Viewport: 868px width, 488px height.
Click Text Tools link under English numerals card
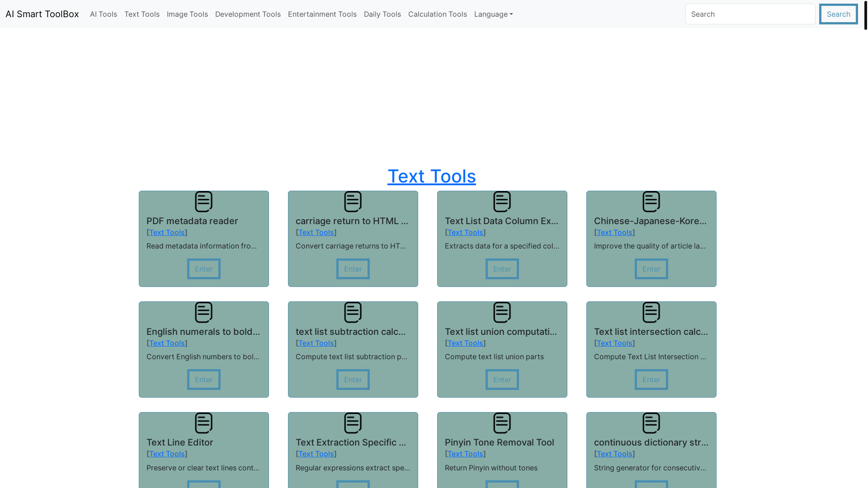point(167,343)
